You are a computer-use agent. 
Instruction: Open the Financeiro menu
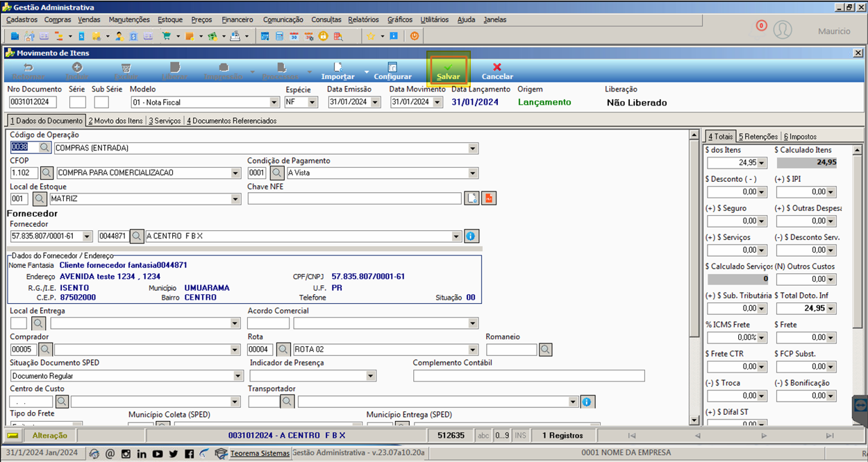point(237,19)
